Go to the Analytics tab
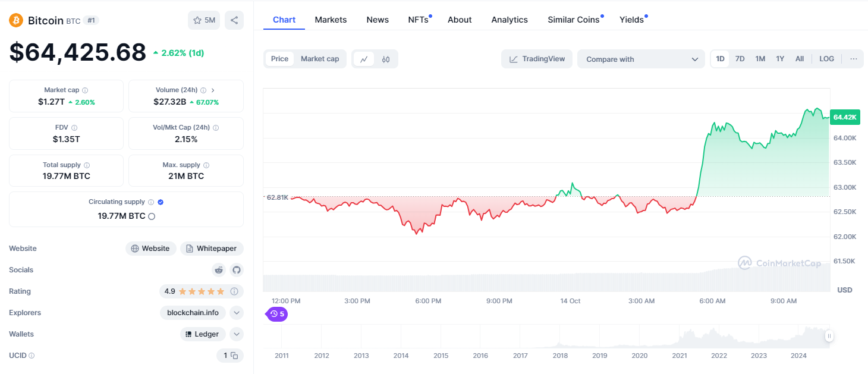Screen dimensions: 868x374 [510, 20]
